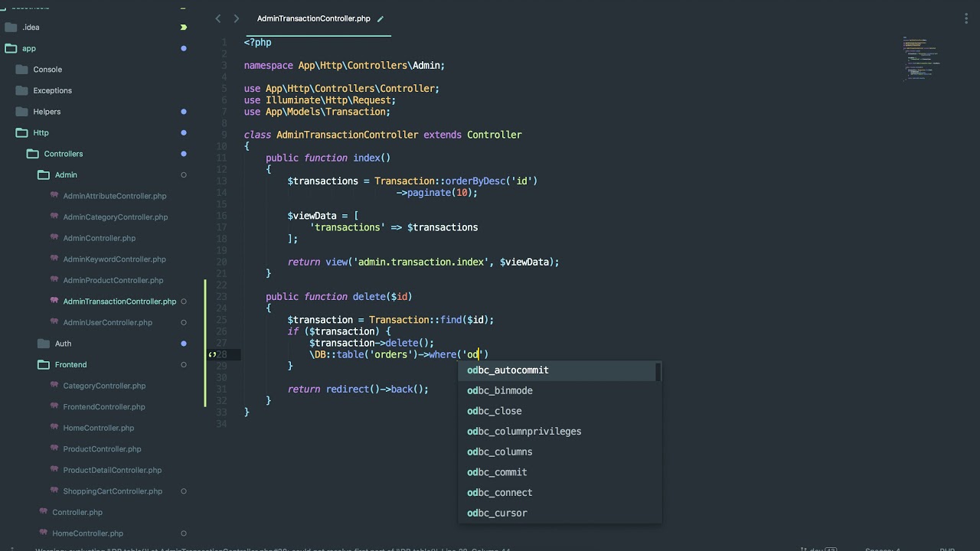Click 'return redirect()->back();' in the code

point(358,390)
